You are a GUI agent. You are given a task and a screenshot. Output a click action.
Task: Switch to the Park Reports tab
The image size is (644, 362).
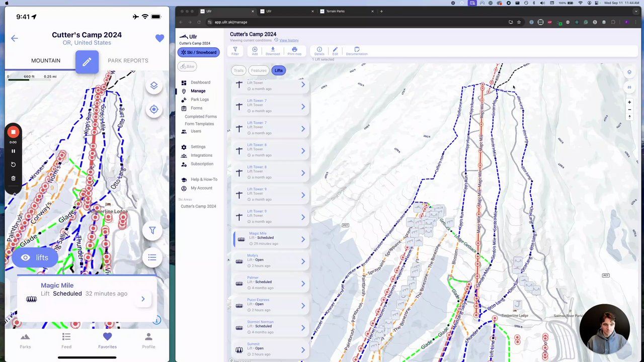[128, 61]
